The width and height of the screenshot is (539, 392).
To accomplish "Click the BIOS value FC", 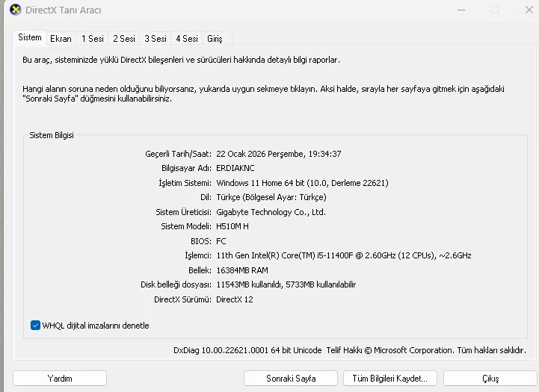I will pyautogui.click(x=221, y=241).
